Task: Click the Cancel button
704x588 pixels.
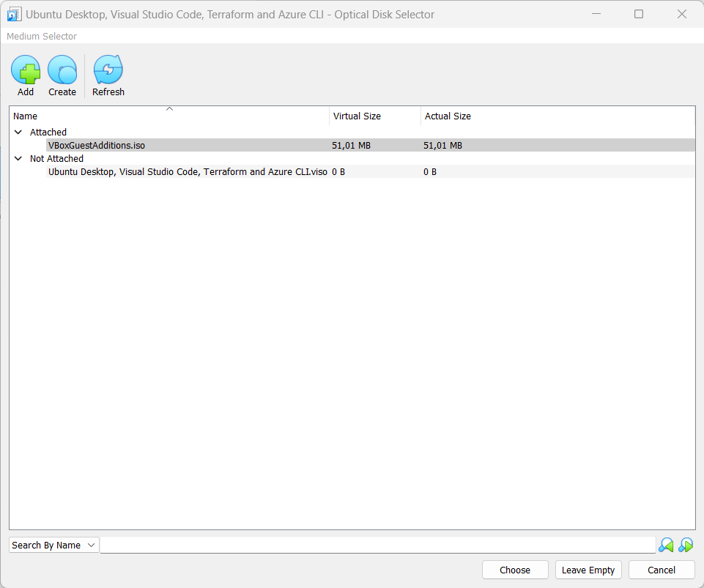Action: (x=661, y=570)
